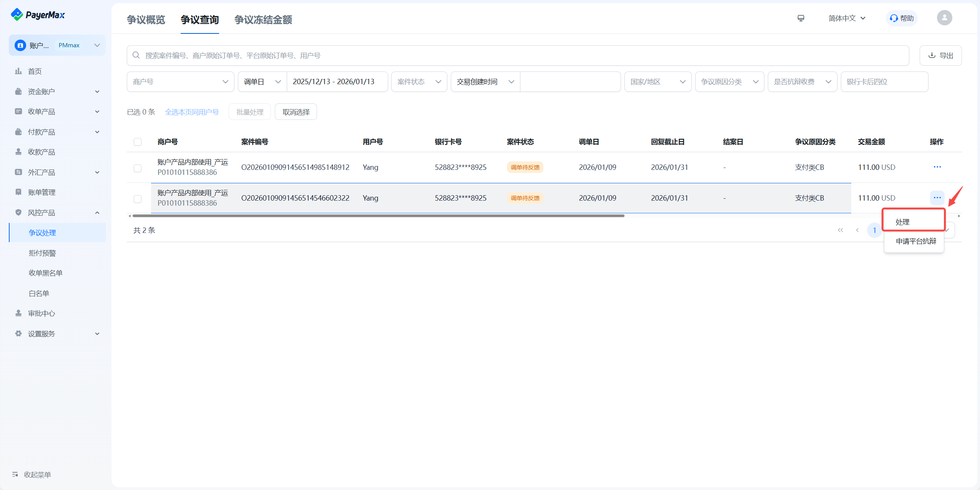Check the row for case ending 148912
Viewport: 980px width, 490px height.
[x=138, y=168]
